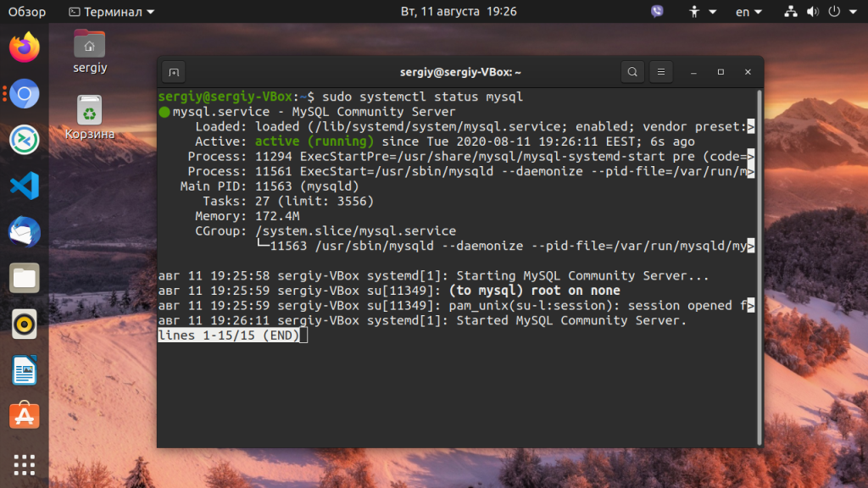Open the Files manager in dock
Viewport: 868px width, 488px height.
pyautogui.click(x=25, y=277)
